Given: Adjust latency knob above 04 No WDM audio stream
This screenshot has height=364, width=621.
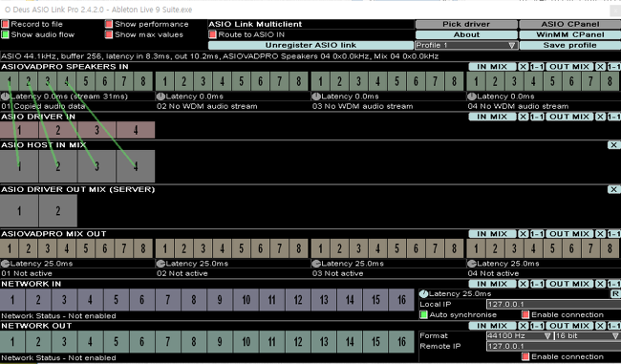Looking at the screenshot, I should click(472, 96).
